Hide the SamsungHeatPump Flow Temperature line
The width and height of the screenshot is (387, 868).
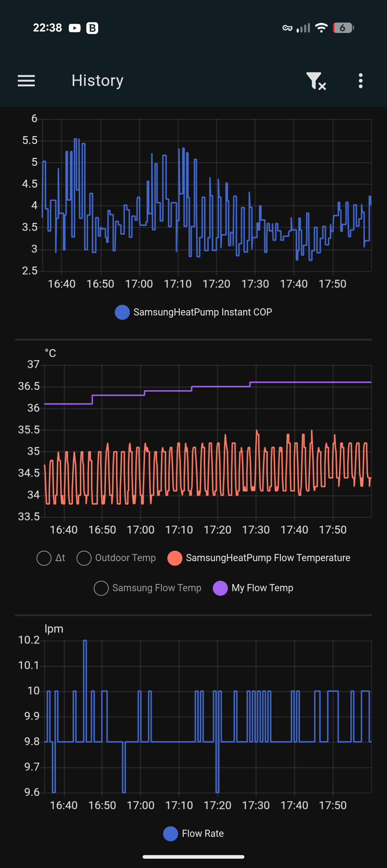tap(259, 558)
